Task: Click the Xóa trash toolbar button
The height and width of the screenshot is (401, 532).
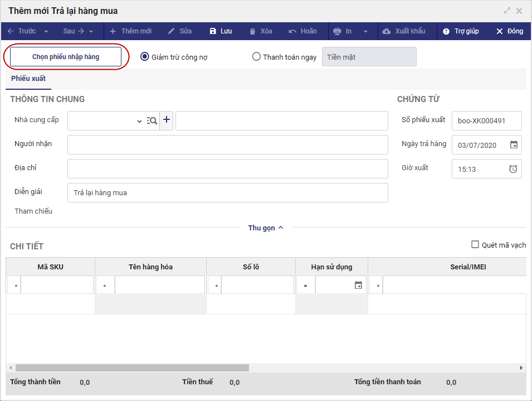Action: tap(261, 31)
